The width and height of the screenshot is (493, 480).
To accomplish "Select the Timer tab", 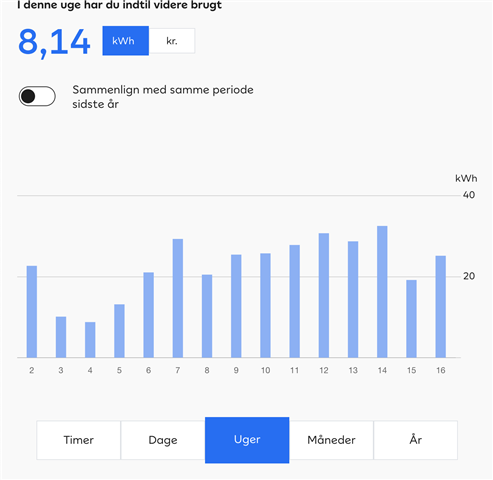I will 78,440.
